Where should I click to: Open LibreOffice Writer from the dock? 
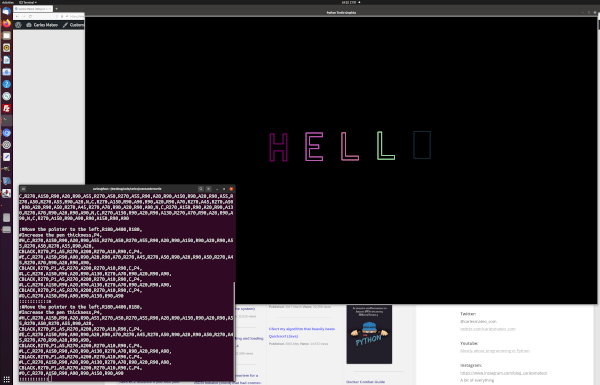point(7,60)
